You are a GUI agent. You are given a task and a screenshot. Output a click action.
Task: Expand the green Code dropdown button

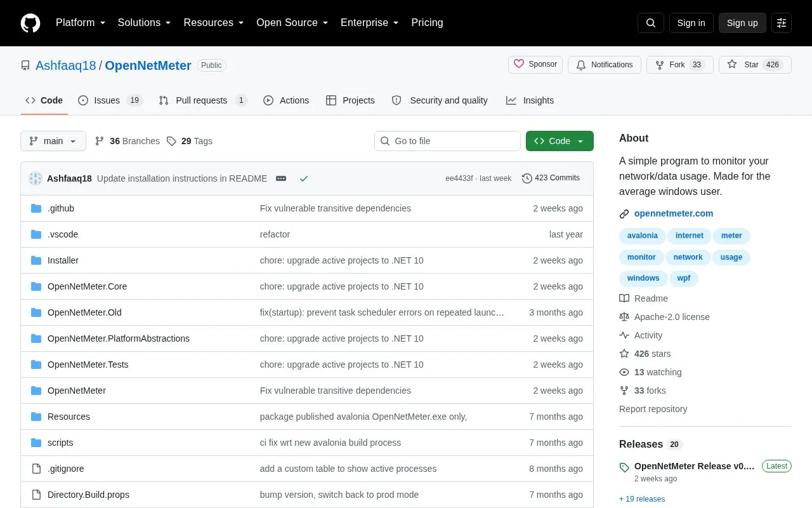click(560, 141)
